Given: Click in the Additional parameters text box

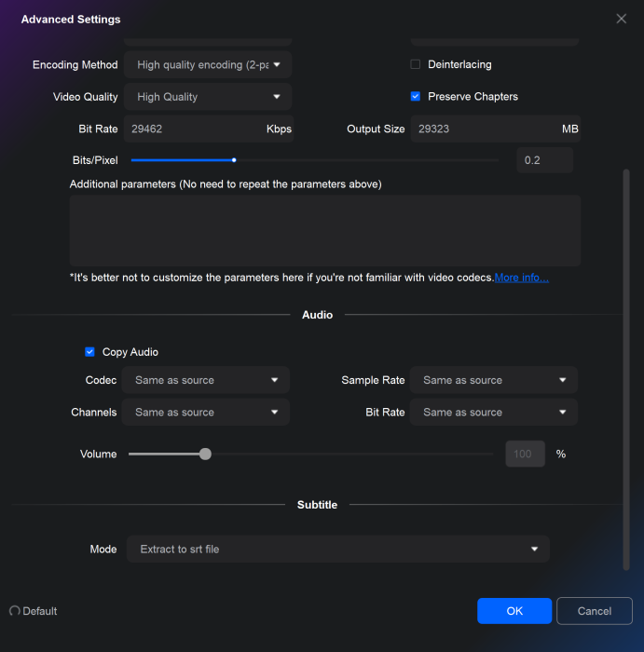Looking at the screenshot, I should 324,230.
